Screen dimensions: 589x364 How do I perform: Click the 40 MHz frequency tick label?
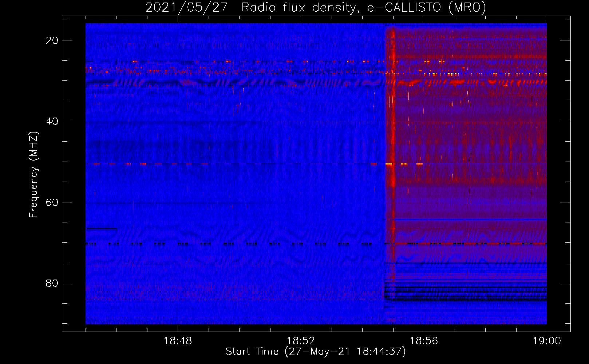pos(52,121)
